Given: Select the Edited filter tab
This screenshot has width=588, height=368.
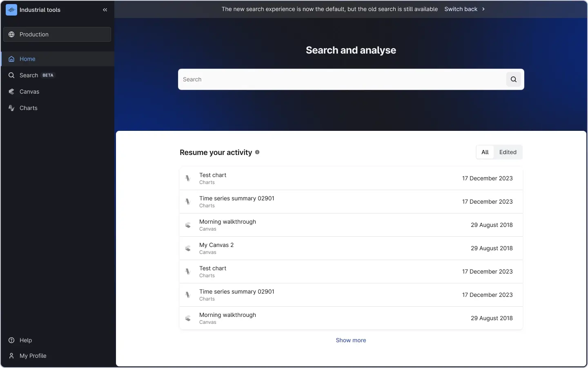Looking at the screenshot, I should pos(508,152).
